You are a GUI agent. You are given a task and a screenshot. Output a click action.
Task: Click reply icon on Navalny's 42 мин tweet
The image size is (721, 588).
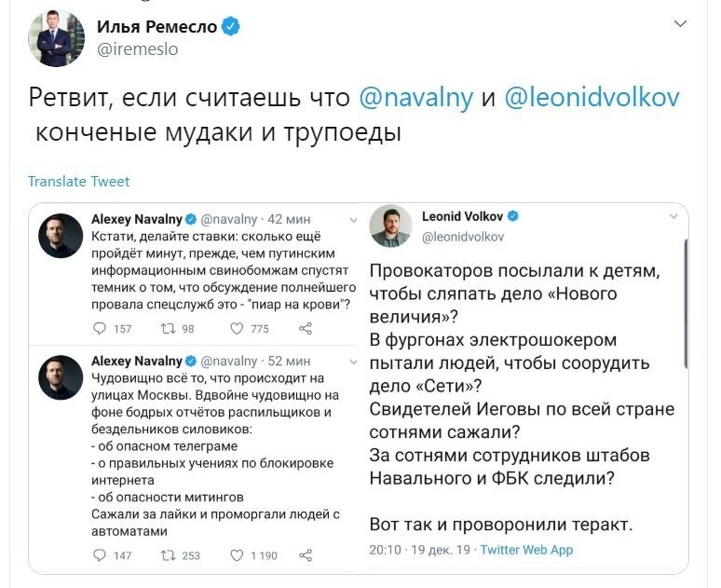tap(100, 329)
